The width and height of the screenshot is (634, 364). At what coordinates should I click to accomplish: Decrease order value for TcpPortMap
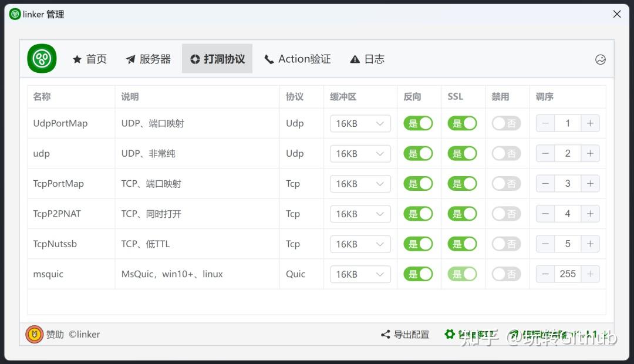545,184
